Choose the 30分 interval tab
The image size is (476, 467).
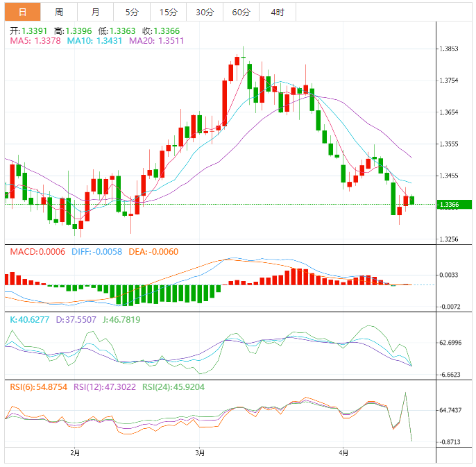(205, 12)
